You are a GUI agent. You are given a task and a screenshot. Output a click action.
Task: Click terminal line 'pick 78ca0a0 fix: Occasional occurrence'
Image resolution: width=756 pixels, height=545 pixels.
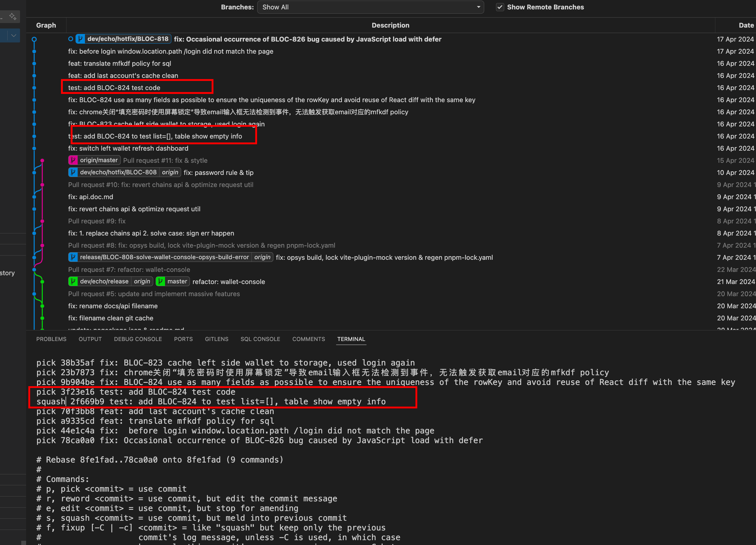tap(259, 440)
